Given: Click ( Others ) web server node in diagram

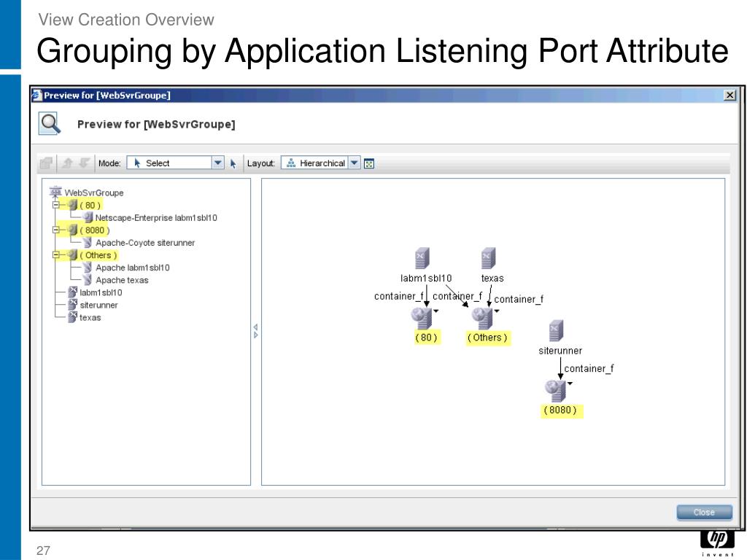Looking at the screenshot, I should (482, 318).
